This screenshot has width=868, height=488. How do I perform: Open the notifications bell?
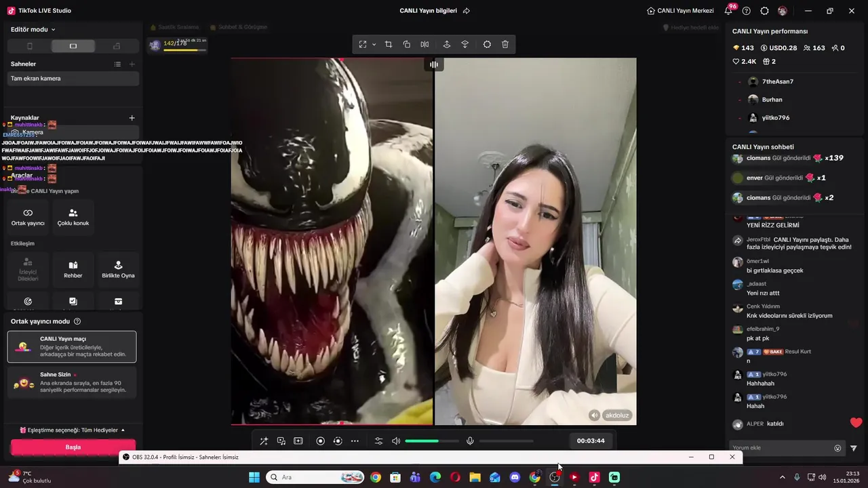(x=729, y=11)
